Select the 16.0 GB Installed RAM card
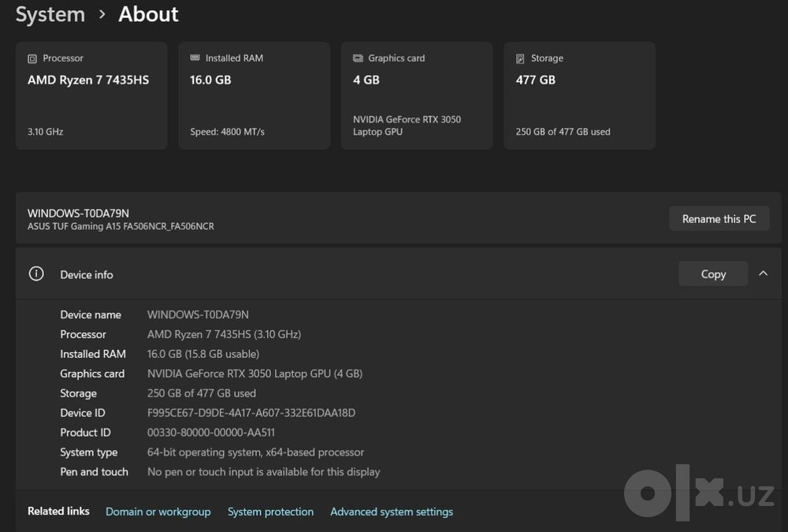This screenshot has width=788, height=532. 255,95
